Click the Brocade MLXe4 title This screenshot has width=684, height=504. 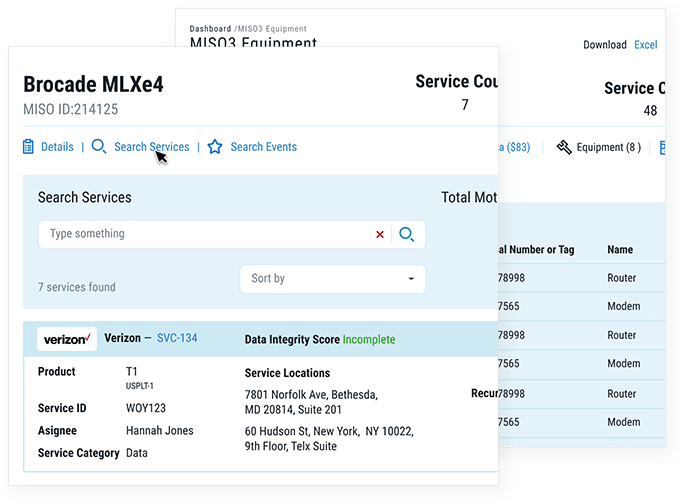tap(93, 84)
